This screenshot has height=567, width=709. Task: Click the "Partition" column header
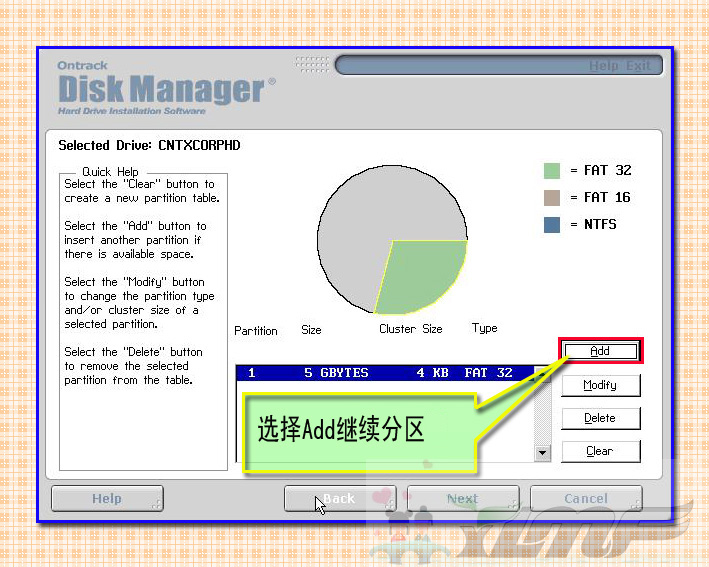point(256,331)
